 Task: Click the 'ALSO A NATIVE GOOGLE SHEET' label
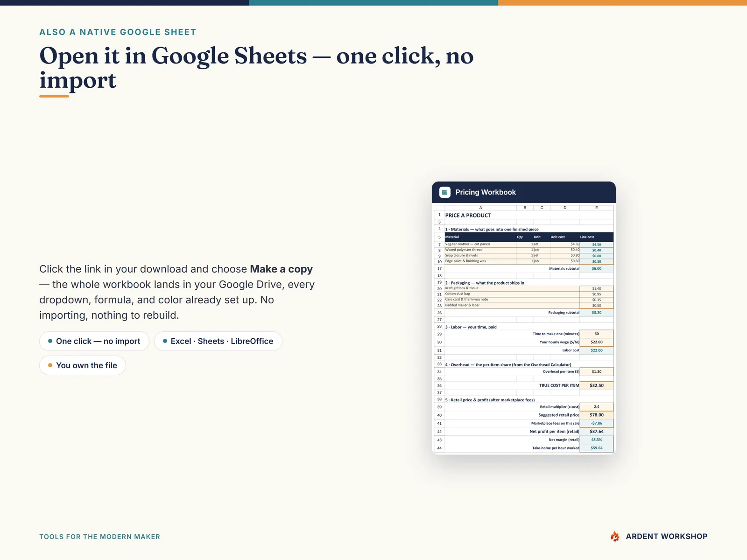click(118, 32)
